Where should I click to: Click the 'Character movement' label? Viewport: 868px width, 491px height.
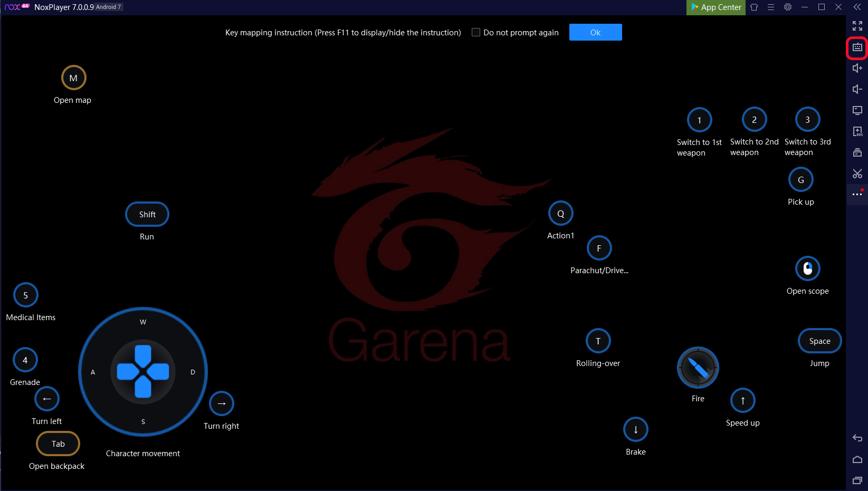pos(143,454)
